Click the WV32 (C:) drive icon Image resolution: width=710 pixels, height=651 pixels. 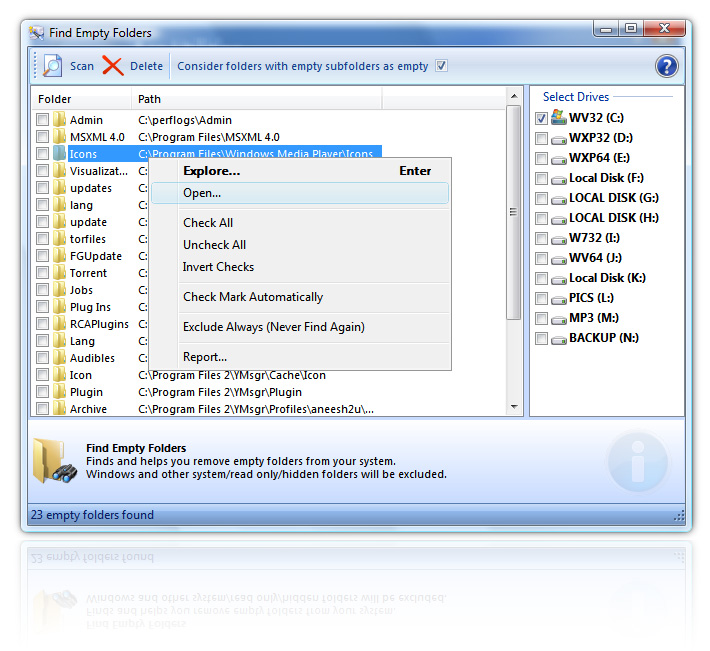tap(559, 118)
